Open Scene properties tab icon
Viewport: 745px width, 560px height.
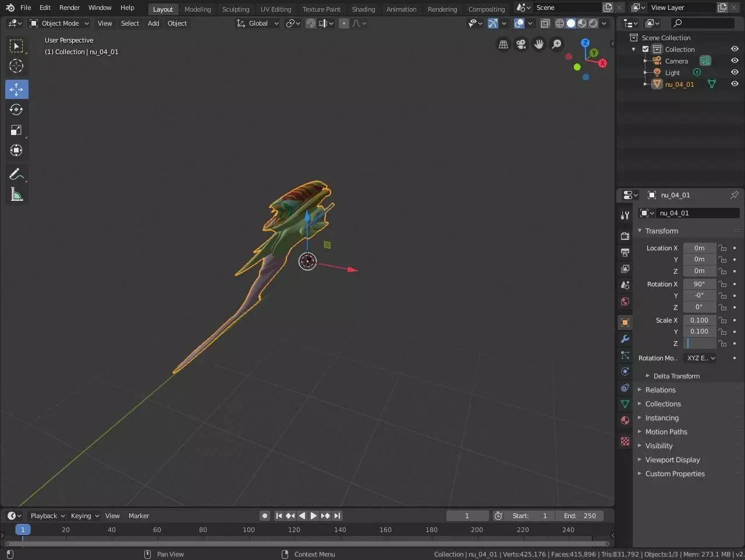(625, 285)
